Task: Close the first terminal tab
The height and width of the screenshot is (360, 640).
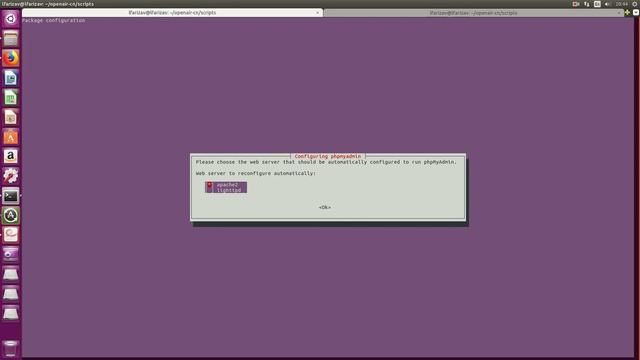Action: 318,13
